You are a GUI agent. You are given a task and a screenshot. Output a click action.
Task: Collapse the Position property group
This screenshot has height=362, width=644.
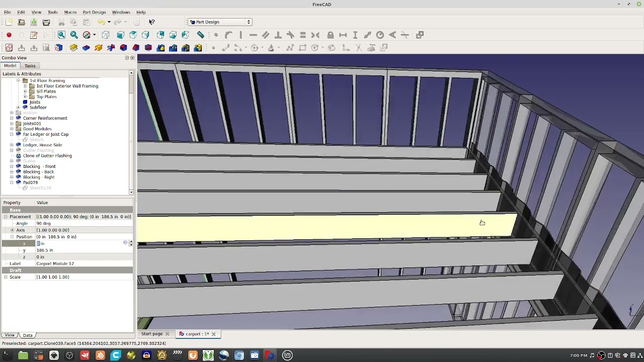coord(12,237)
